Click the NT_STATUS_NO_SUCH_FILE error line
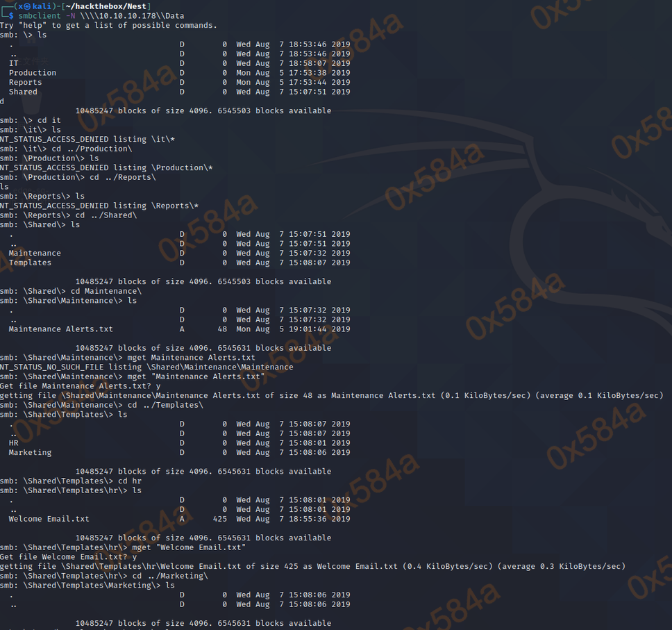The width and height of the screenshot is (672, 630). tap(146, 367)
